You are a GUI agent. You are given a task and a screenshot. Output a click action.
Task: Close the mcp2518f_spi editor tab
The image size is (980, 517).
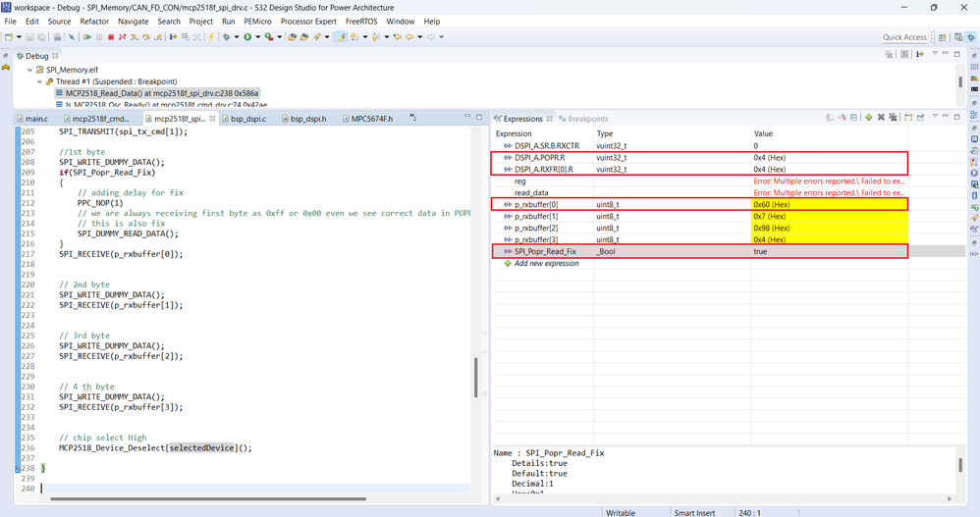pos(212,118)
